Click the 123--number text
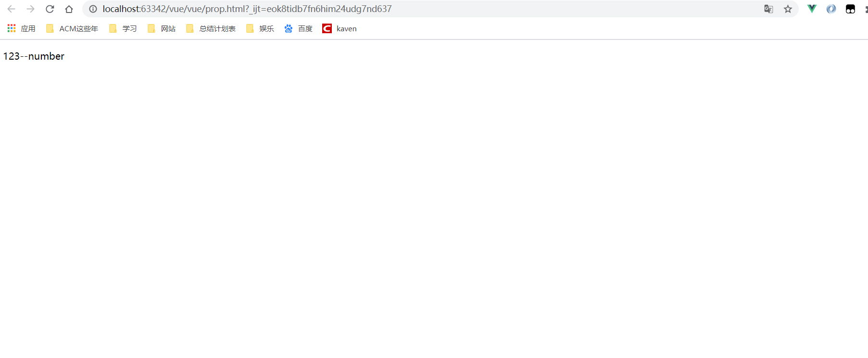Screen dimensions: 868x358 [34, 56]
